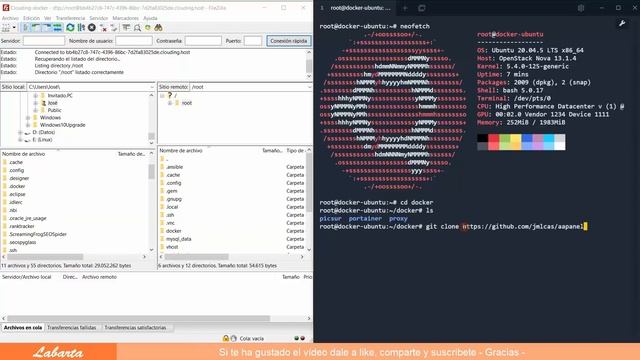
Task: Open the Archivo menu
Action: [x=10, y=18]
